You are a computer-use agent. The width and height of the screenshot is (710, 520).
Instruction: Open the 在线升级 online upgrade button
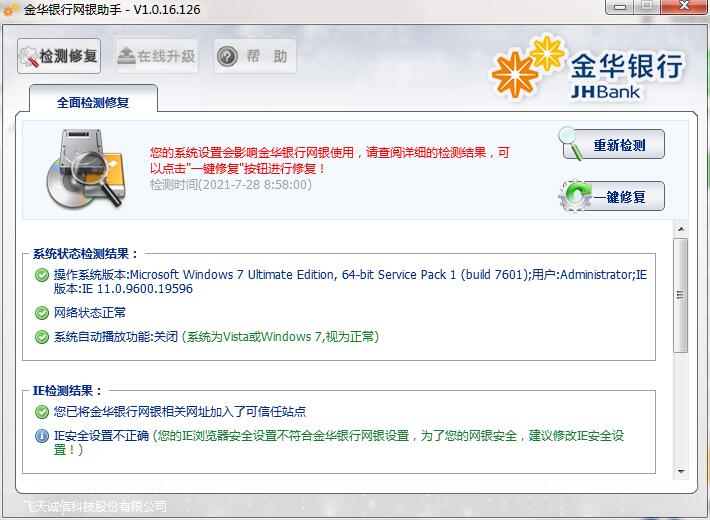point(157,56)
